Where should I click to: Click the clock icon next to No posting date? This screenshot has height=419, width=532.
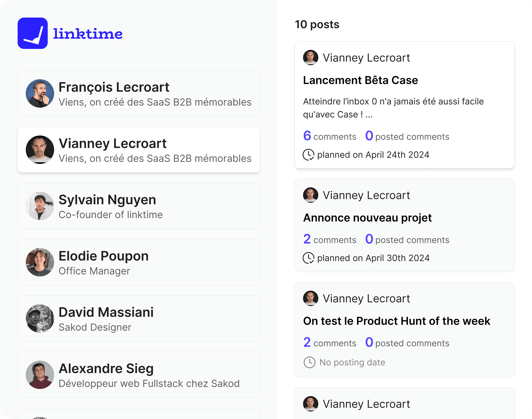click(x=309, y=362)
